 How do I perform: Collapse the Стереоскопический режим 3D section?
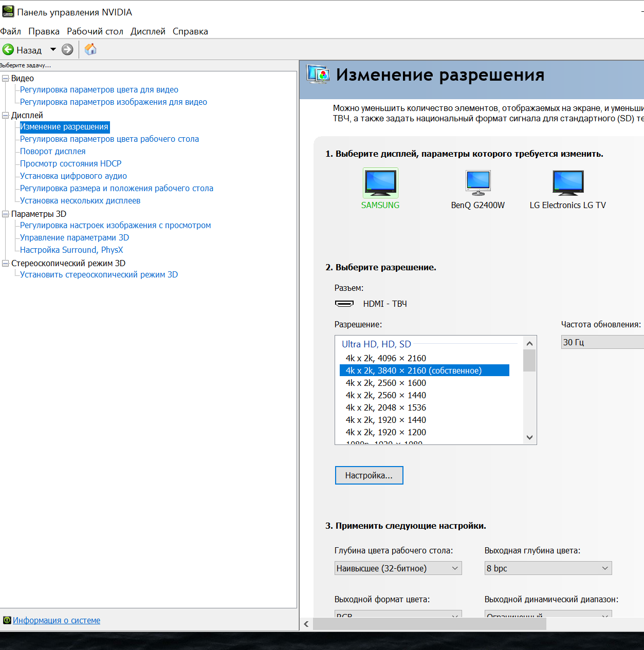pyautogui.click(x=6, y=263)
